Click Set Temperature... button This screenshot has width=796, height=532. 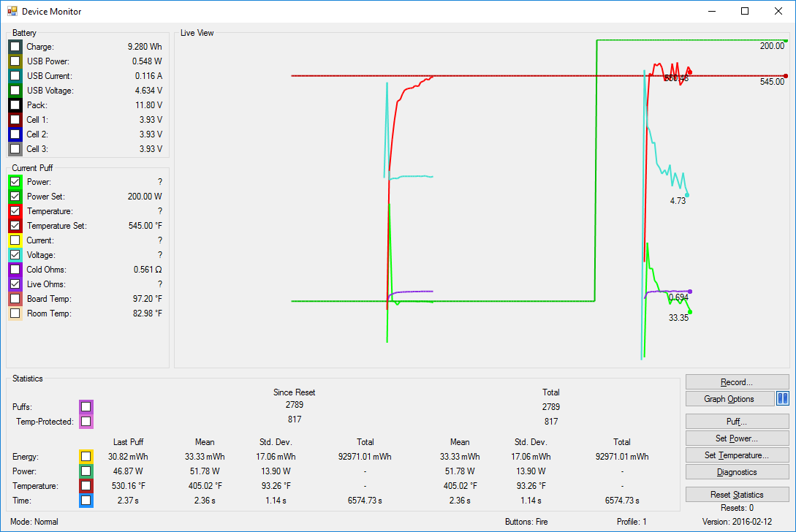click(x=737, y=455)
